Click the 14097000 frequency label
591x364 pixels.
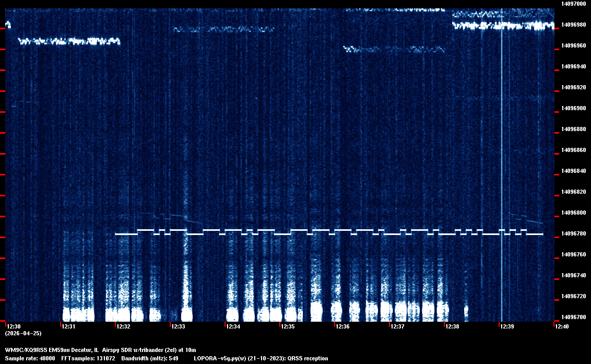(572, 4)
